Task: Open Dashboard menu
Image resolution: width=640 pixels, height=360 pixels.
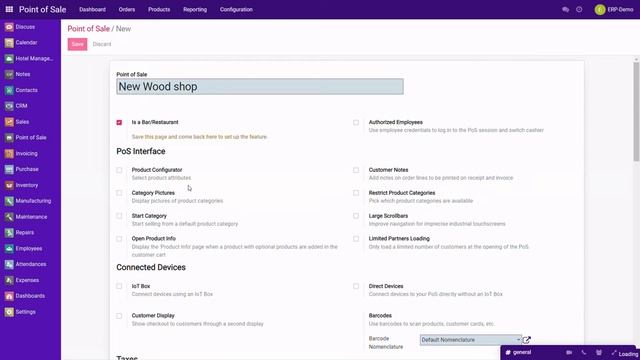Action: pyautogui.click(x=92, y=9)
